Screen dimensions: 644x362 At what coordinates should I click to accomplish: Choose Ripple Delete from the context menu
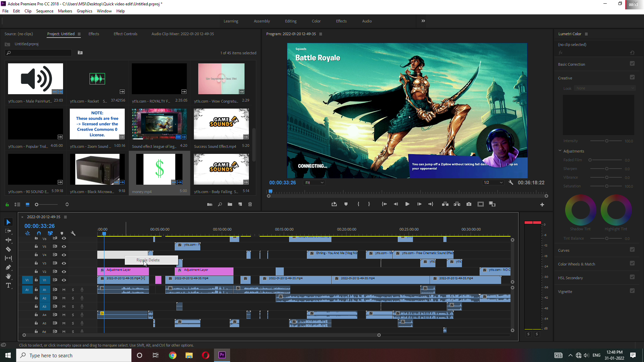(148, 260)
